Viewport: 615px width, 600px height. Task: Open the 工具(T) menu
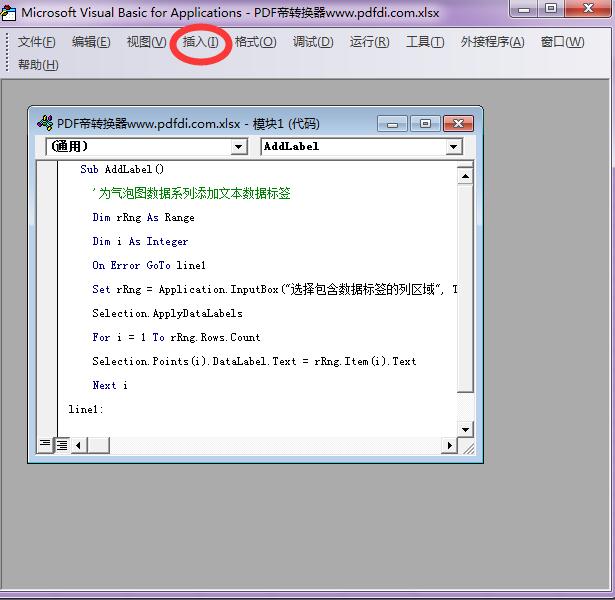[425, 42]
